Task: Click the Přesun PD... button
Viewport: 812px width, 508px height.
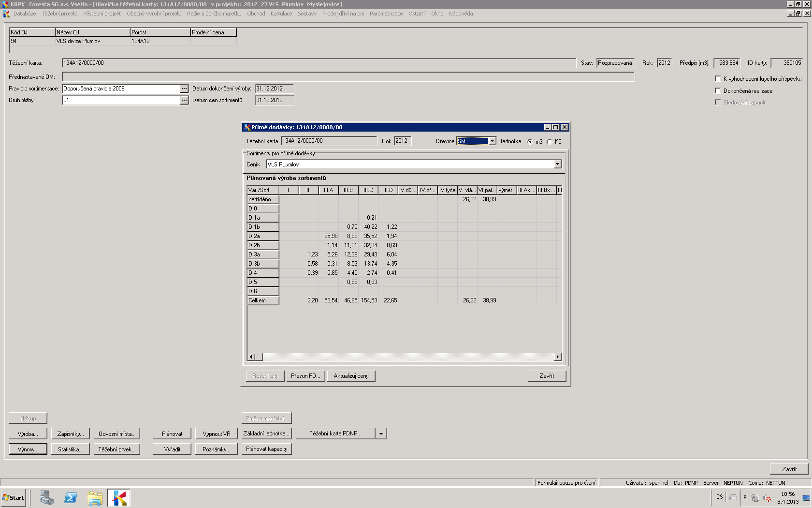Action: [305, 376]
